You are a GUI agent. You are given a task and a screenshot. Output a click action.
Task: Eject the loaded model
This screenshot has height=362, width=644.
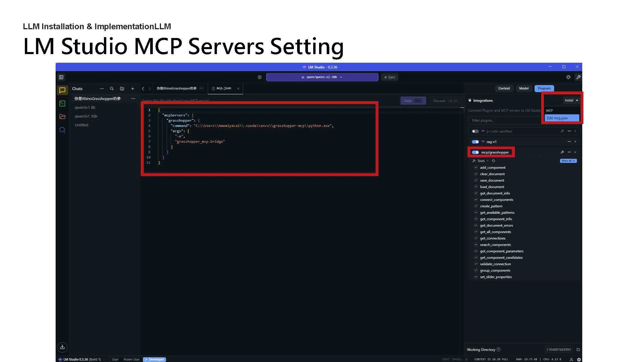point(390,77)
